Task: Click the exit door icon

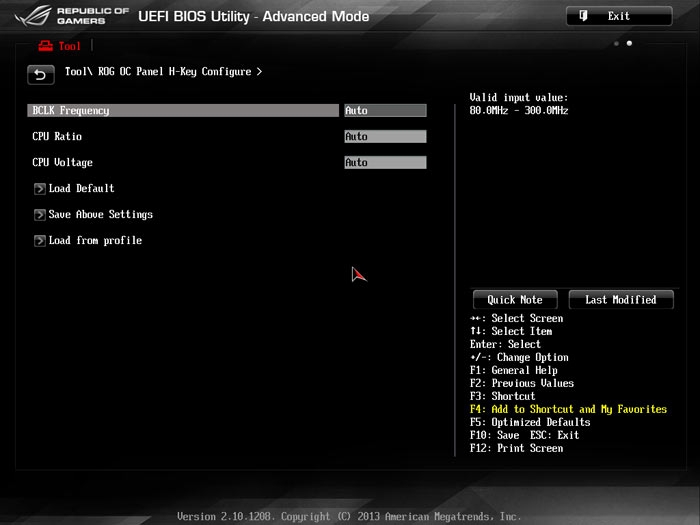Action: tap(584, 16)
